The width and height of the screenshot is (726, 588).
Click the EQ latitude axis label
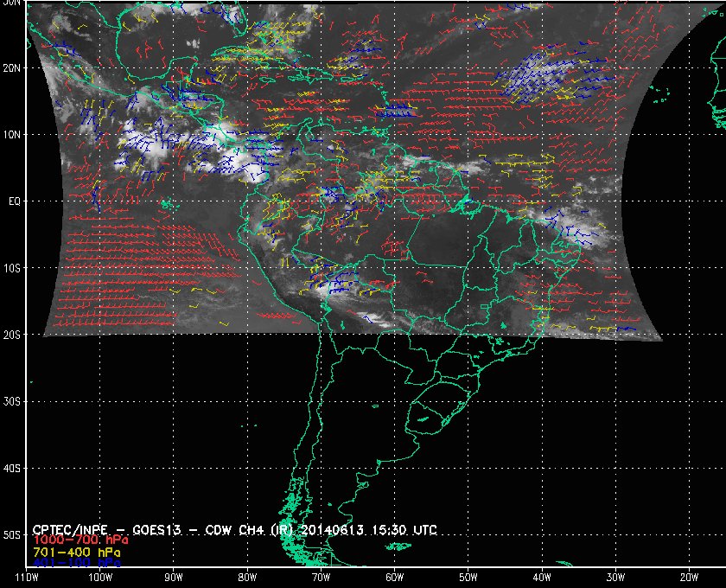coord(14,201)
